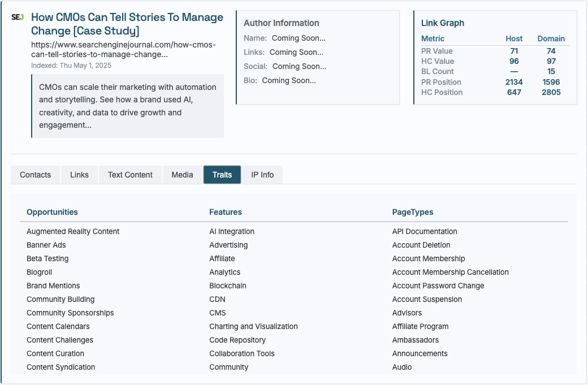Select Announcements page type
Viewport: 588px width, 385px height.
click(x=420, y=353)
